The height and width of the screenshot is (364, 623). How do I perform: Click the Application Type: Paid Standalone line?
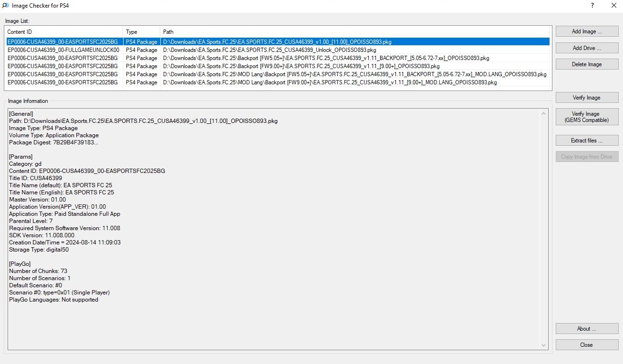click(64, 214)
